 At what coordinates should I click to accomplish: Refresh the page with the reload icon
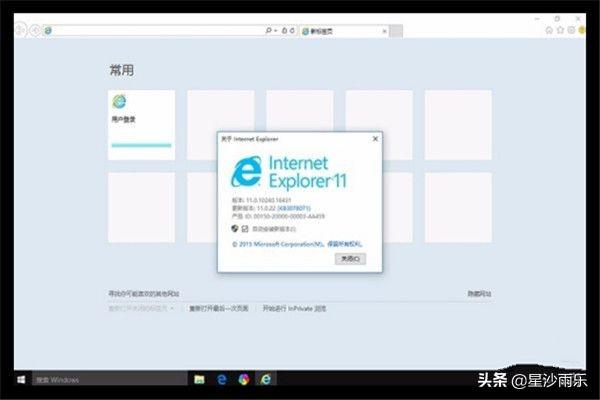(292, 30)
